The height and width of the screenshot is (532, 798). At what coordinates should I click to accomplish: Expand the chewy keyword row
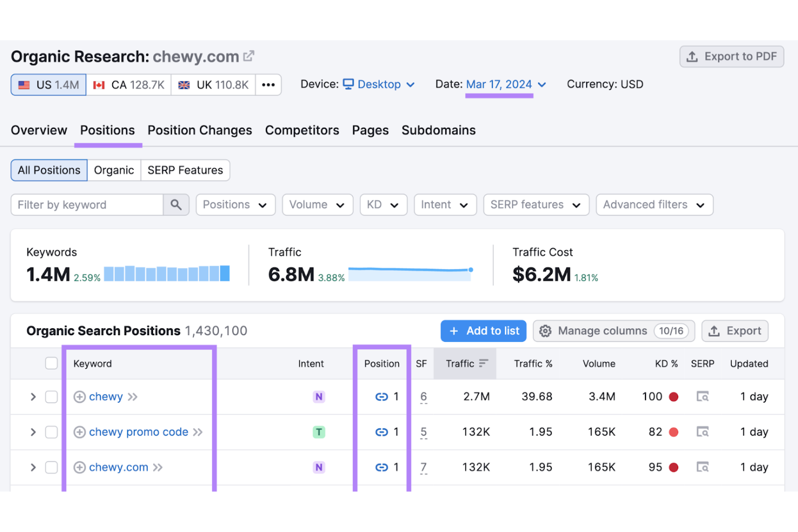(x=33, y=397)
